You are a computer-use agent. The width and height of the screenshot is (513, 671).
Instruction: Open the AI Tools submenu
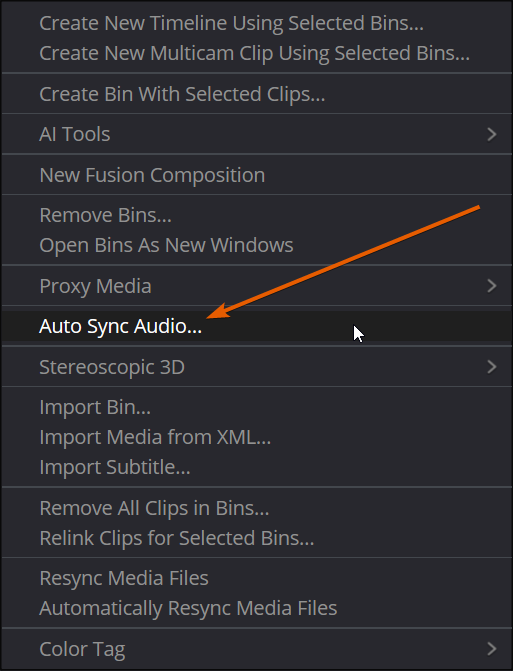coord(257,134)
